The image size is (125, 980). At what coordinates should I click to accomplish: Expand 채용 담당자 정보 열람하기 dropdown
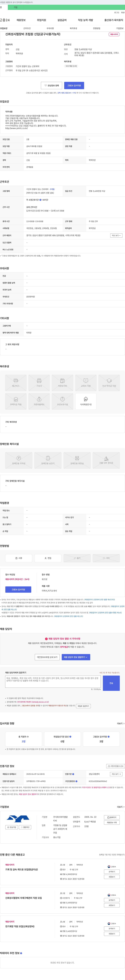[76, 657]
